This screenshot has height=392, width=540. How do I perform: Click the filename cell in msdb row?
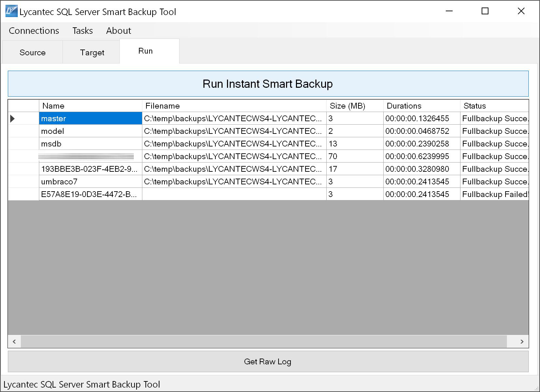point(234,144)
